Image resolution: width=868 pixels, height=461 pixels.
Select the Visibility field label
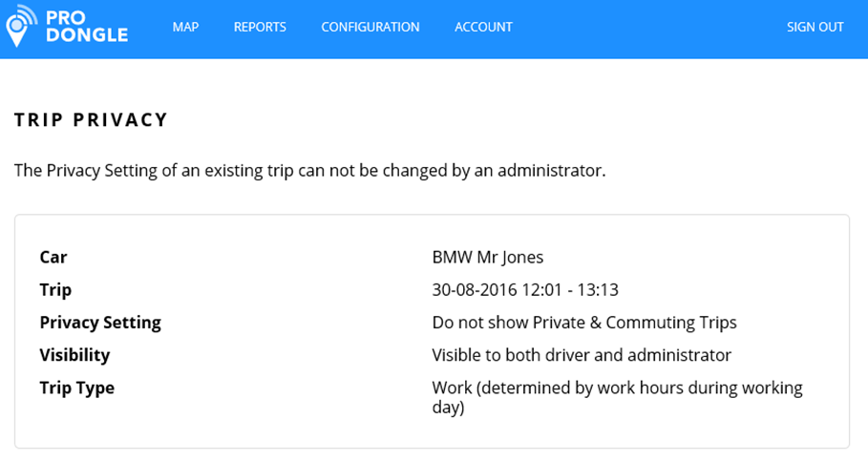74,355
